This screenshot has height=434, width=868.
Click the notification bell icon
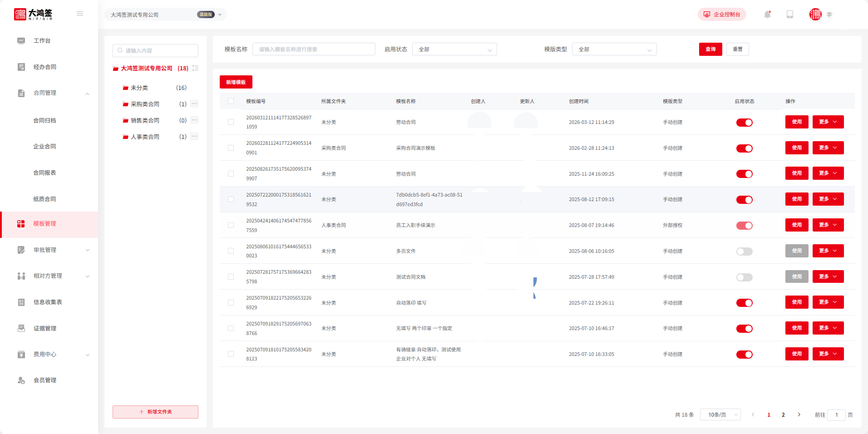(767, 15)
